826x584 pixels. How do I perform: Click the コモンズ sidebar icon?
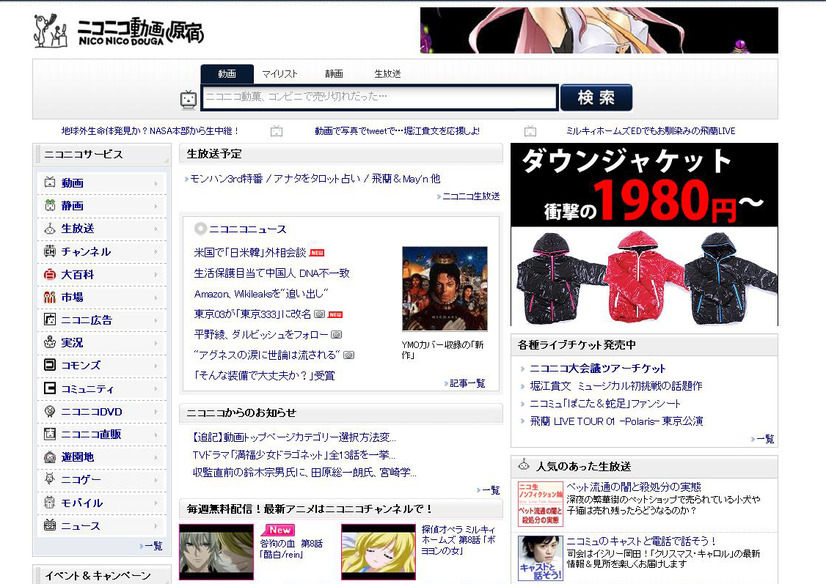pos(50,365)
